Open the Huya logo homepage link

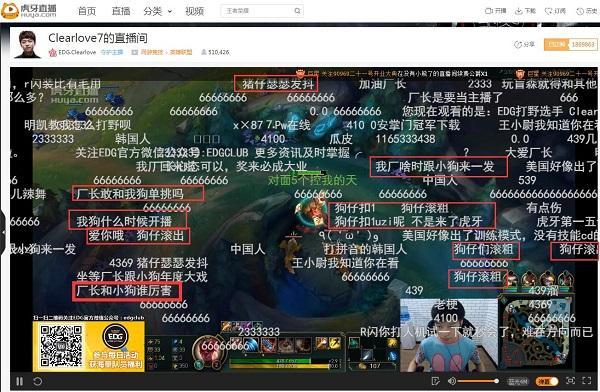click(x=29, y=11)
